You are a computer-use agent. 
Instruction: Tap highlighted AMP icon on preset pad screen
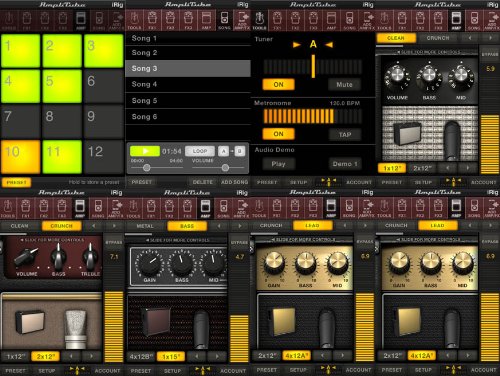(81, 20)
